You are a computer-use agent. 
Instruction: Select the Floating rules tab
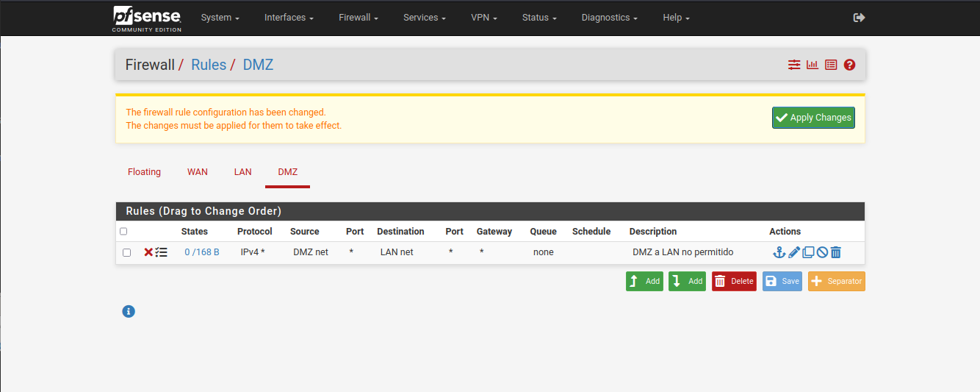pyautogui.click(x=144, y=172)
